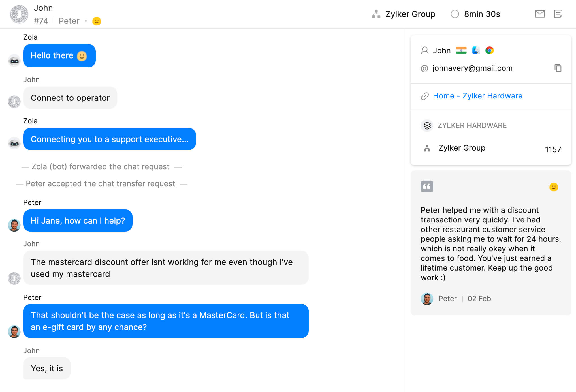Expand the Zylker Group department listing

point(462,148)
